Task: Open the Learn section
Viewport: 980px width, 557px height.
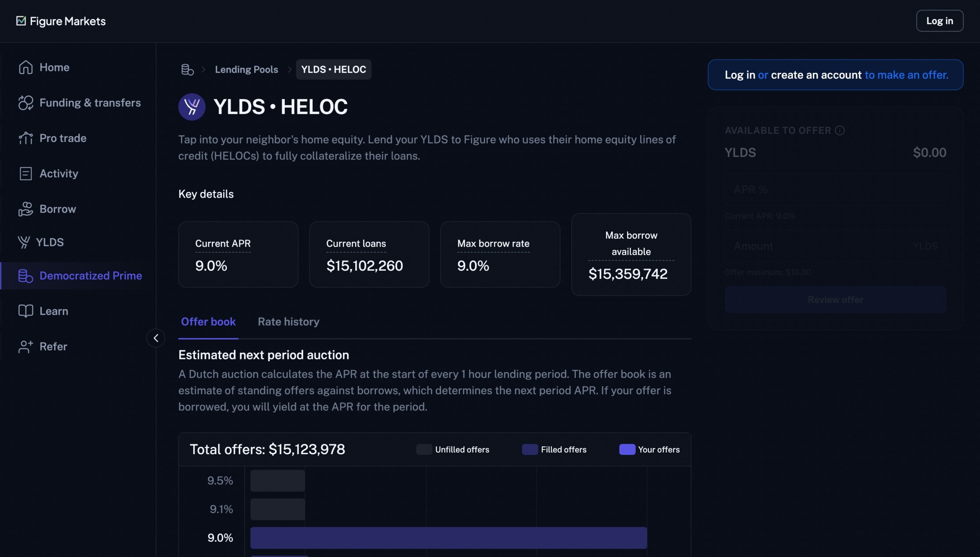Action: (x=54, y=311)
